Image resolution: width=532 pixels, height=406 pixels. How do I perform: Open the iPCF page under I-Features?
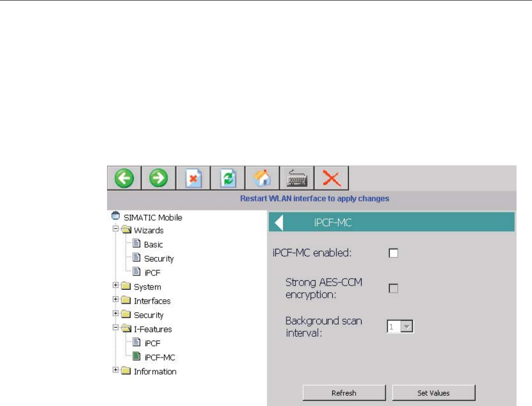tap(152, 343)
